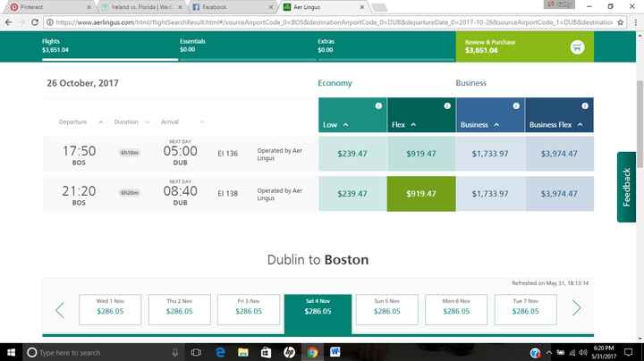644x361 pixels.
Task: Show earlier dates with the left arrow
Action: pyautogui.click(x=60, y=309)
